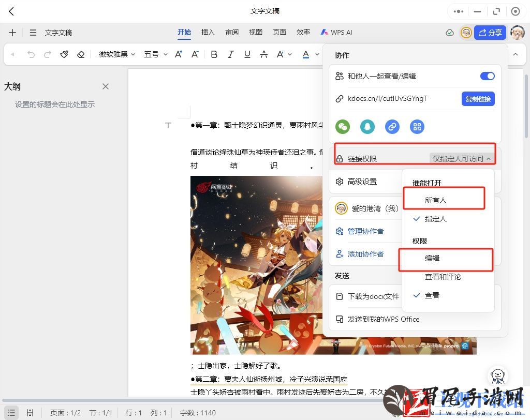
Task: Click the 字数: 1140 word count
Action: point(198,413)
